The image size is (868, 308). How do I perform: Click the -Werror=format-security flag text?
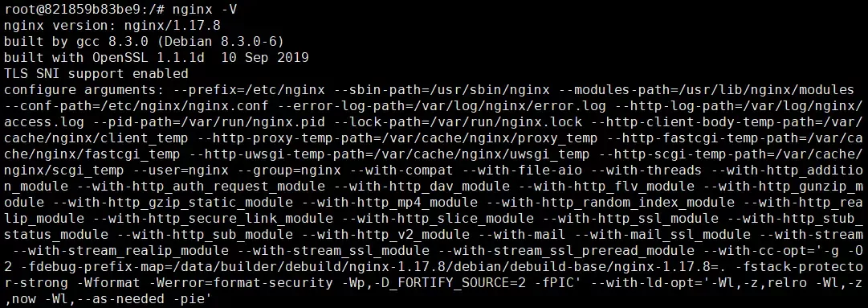click(x=241, y=282)
